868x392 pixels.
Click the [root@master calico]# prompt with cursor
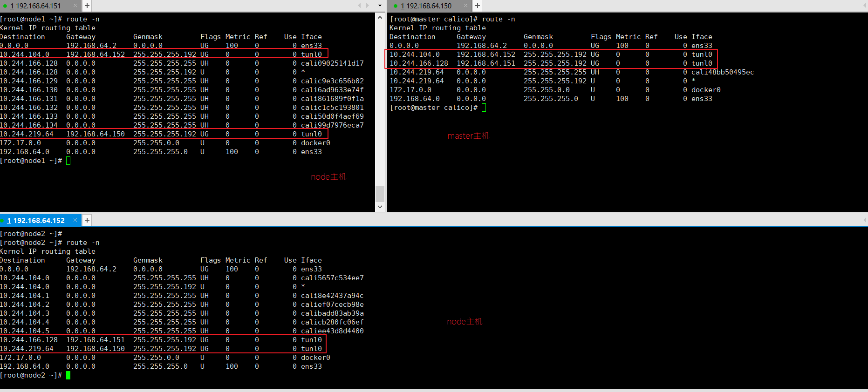pyautogui.click(x=437, y=108)
